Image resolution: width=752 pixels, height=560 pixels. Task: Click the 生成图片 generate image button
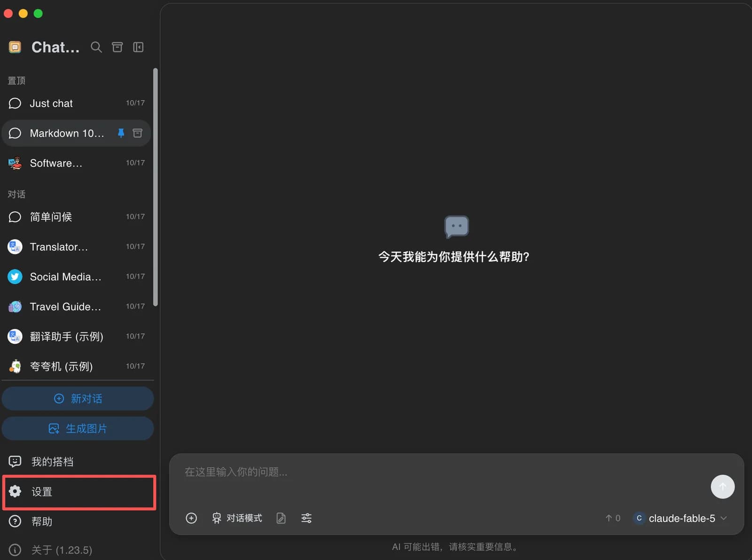click(78, 428)
